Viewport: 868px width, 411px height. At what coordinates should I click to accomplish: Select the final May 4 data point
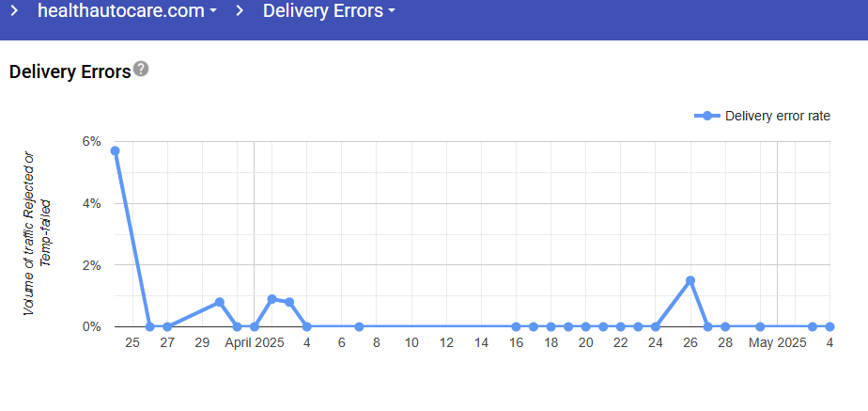pos(830,326)
